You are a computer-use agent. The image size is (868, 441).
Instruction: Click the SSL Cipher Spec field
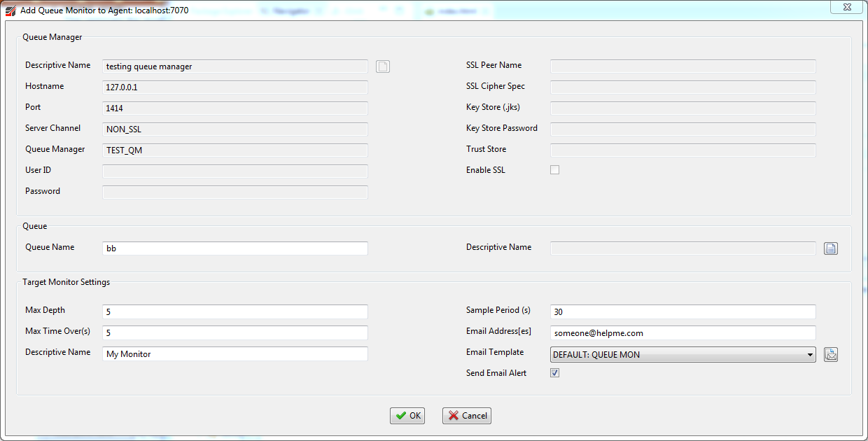coord(682,87)
